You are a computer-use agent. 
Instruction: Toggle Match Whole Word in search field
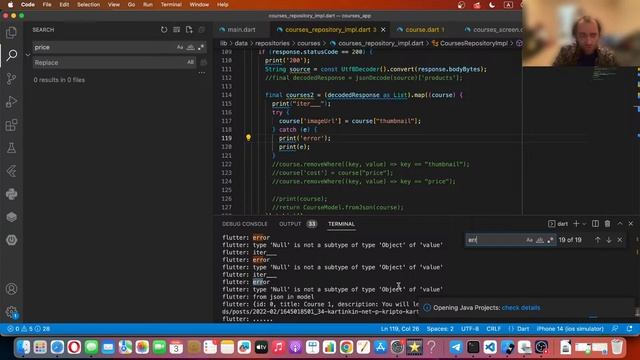click(191, 47)
